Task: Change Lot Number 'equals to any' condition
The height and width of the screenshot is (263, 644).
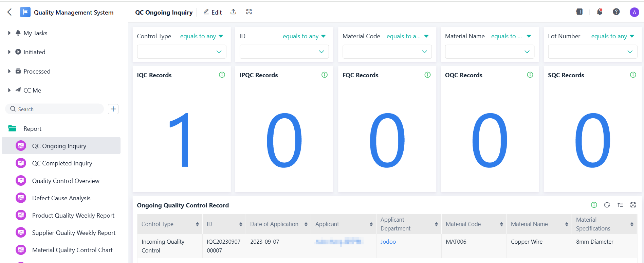Action: click(x=612, y=36)
